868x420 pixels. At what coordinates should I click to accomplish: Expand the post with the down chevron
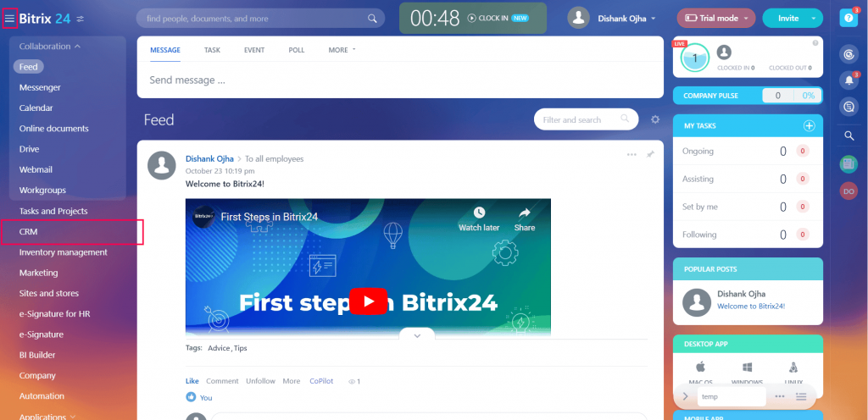pyautogui.click(x=417, y=334)
